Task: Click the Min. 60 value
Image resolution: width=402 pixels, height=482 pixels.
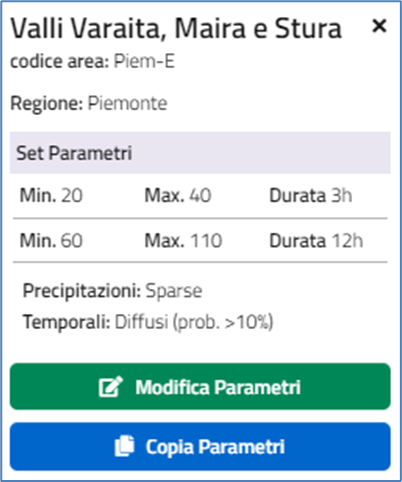Action: point(51,240)
